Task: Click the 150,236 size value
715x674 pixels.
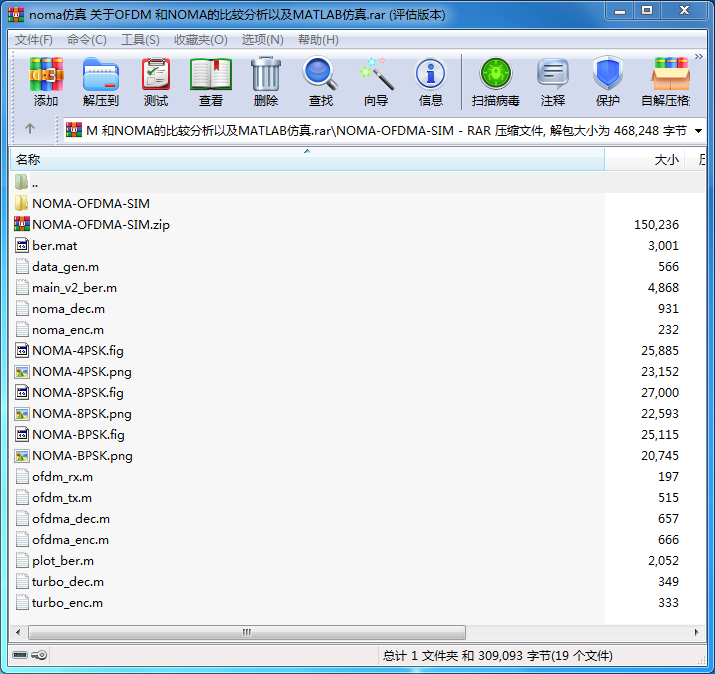Action: pyautogui.click(x=656, y=224)
